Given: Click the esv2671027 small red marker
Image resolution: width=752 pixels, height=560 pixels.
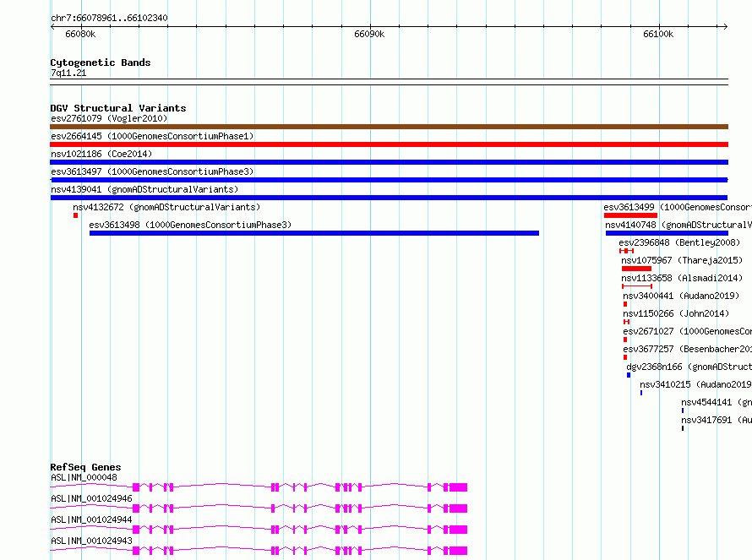Looking at the screenshot, I should coord(625,340).
